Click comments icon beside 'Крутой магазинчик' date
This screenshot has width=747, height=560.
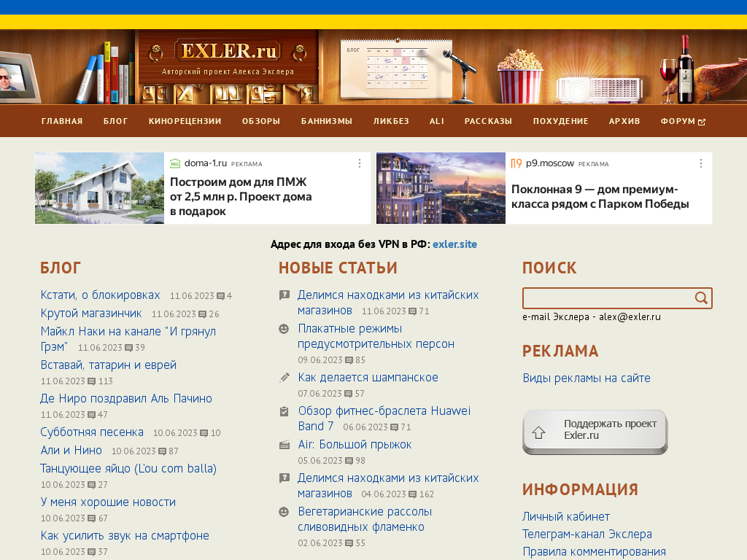pos(203,314)
